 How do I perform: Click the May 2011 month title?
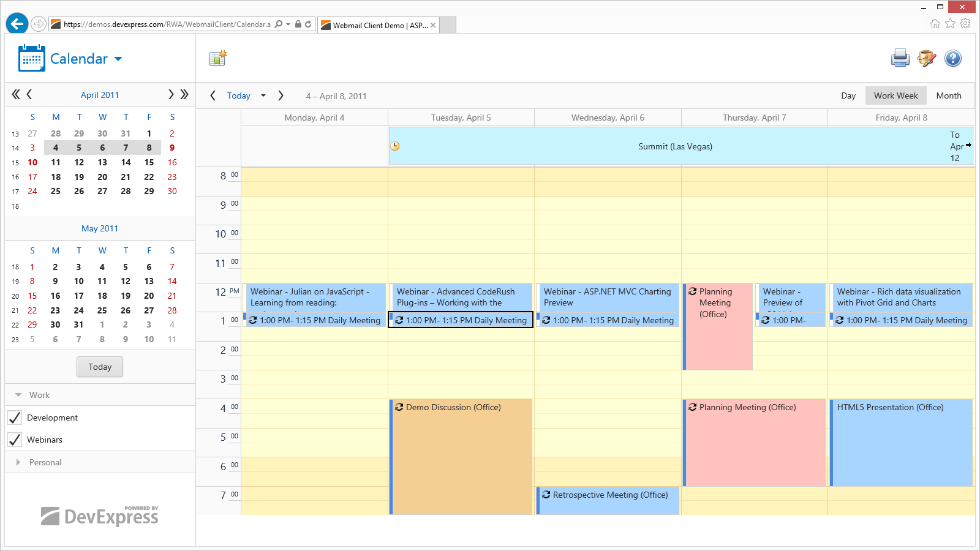(100, 228)
